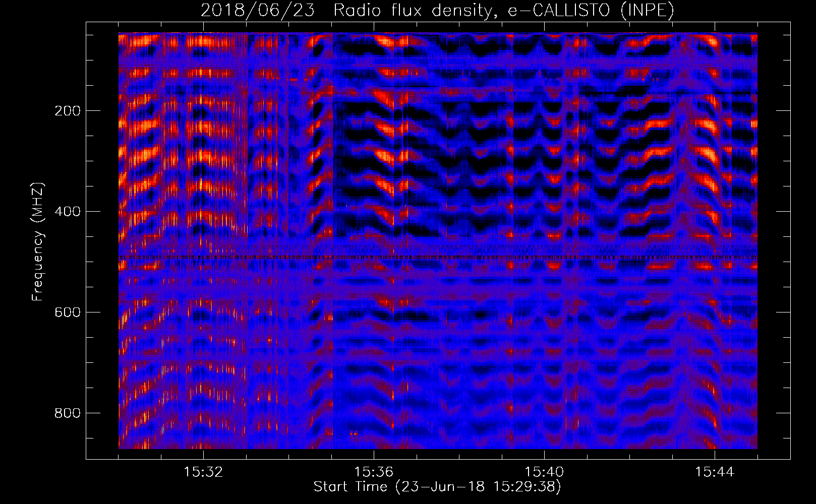Viewport: 816px width, 504px height.
Task: Click the '600' frequency tick label
Action: point(68,312)
